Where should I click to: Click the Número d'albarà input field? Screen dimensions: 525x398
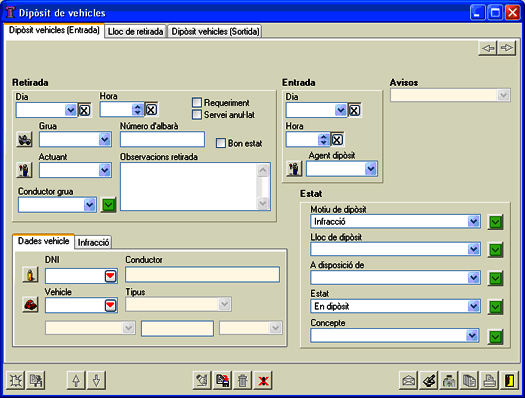coord(162,139)
